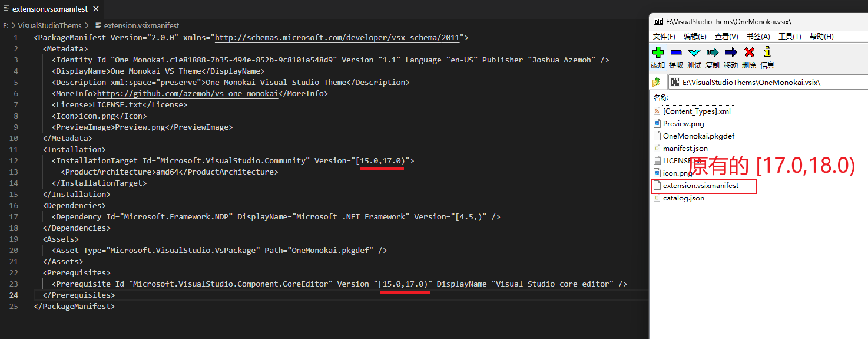The width and height of the screenshot is (868, 339).
Task: Click the OneMonokai.pkgdef file icon
Action: click(658, 136)
